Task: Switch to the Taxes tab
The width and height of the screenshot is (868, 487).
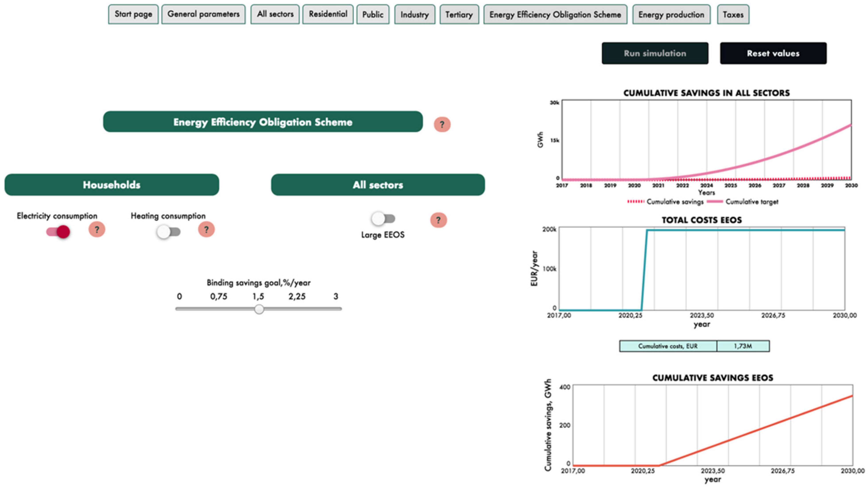Action: [733, 14]
